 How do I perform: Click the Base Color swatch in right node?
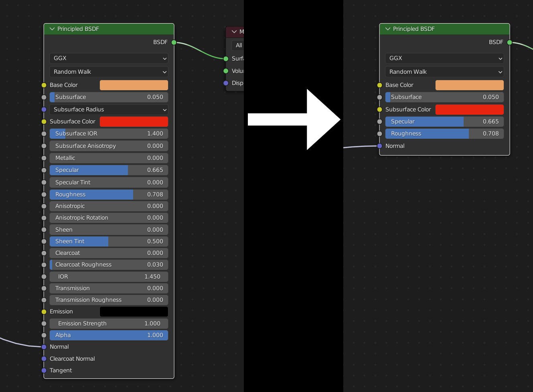(x=470, y=85)
